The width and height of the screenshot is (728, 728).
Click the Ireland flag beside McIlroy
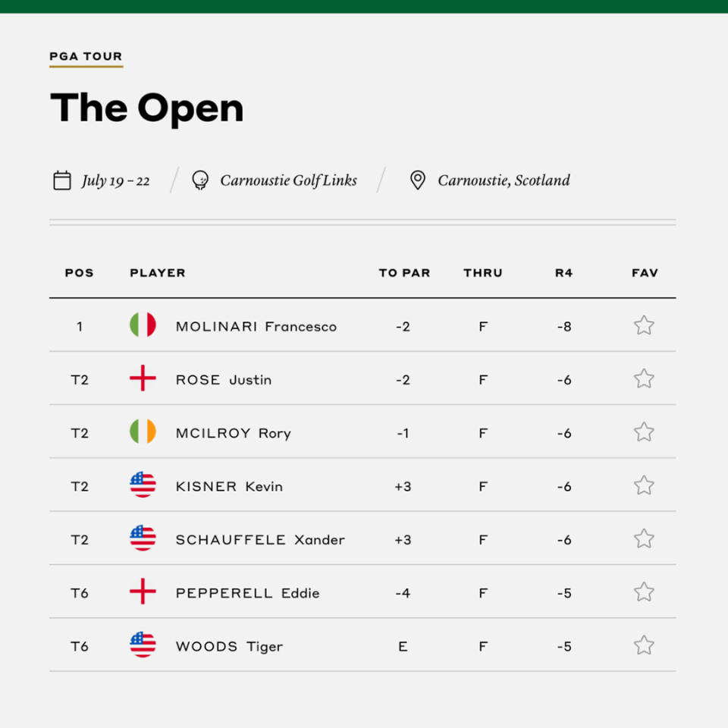click(x=143, y=431)
